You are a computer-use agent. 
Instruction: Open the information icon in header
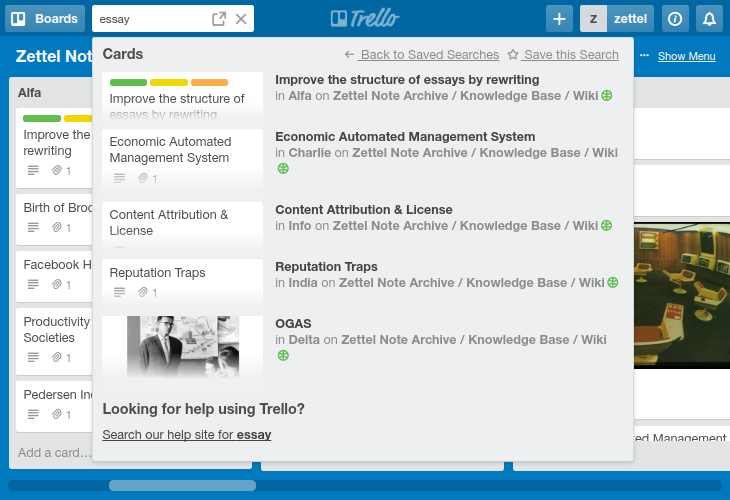675,19
